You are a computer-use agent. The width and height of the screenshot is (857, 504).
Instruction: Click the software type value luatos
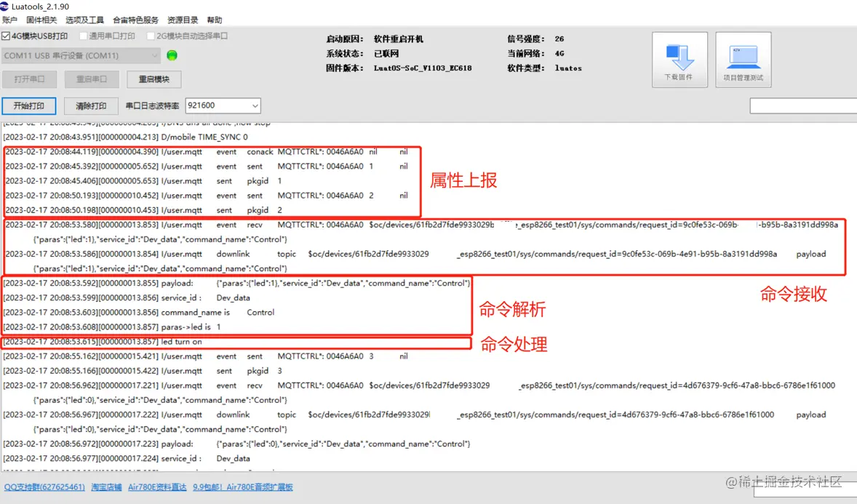(x=568, y=68)
